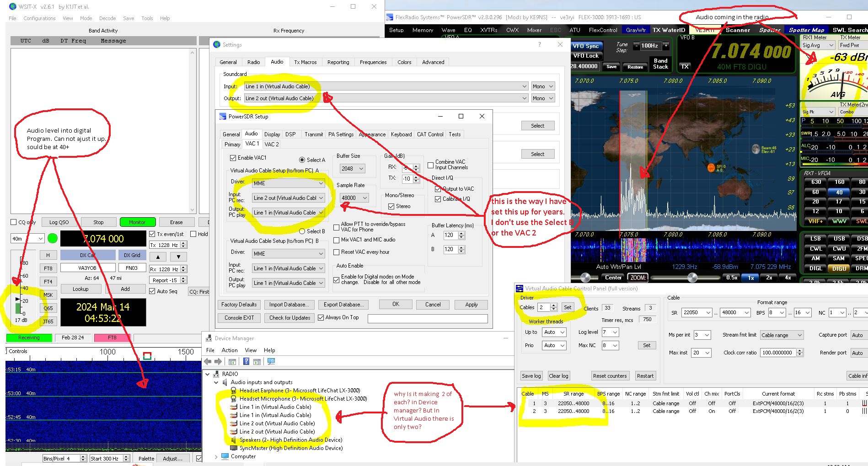The width and height of the screenshot is (868, 466).
Task: Open the Action menu in Device Manager
Action: pyautogui.click(x=230, y=350)
